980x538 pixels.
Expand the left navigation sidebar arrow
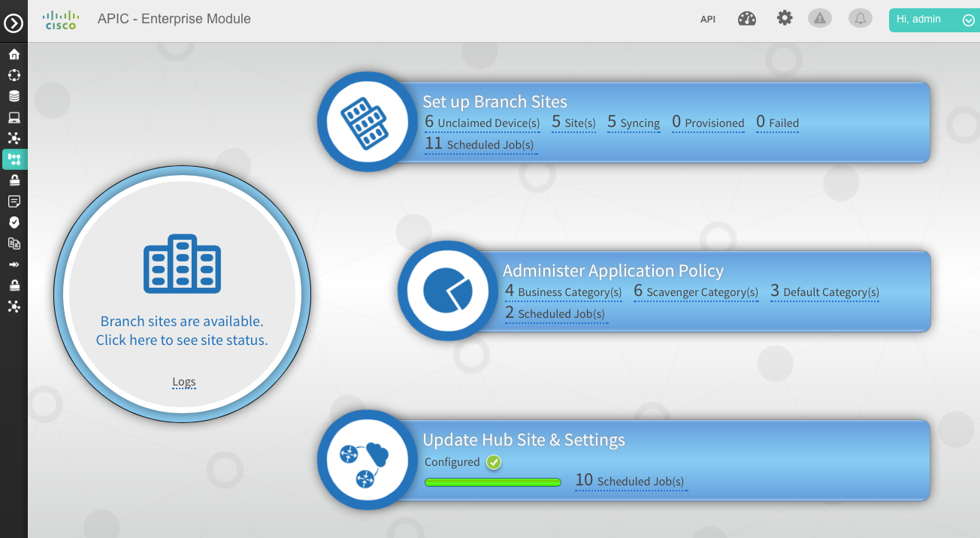pyautogui.click(x=14, y=23)
